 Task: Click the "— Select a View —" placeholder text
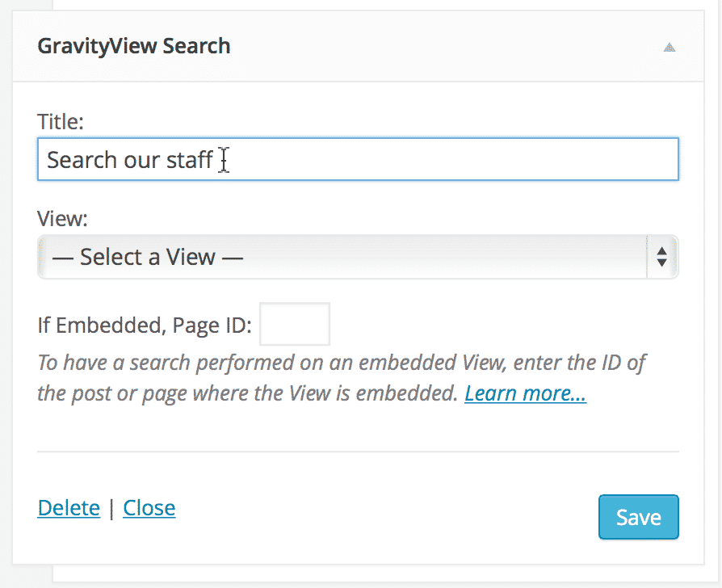tap(147, 257)
